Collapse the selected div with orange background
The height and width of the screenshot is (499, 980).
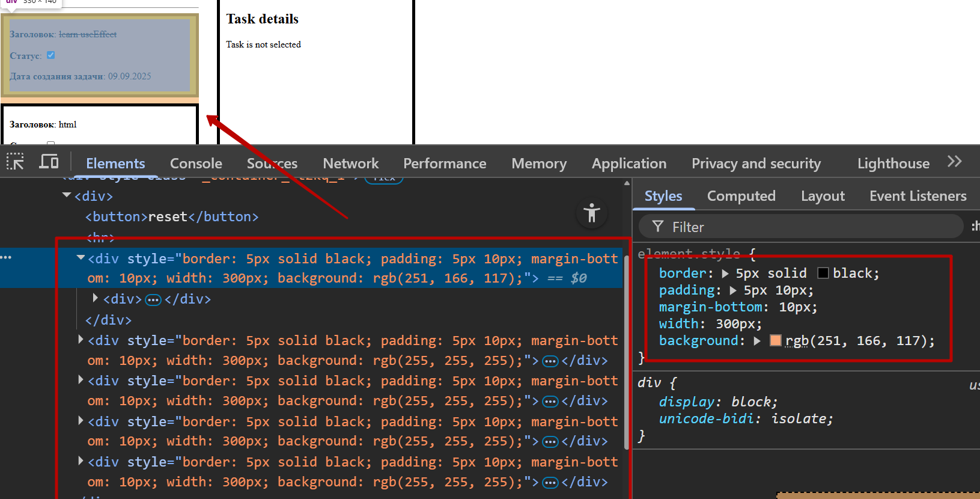[81, 257]
